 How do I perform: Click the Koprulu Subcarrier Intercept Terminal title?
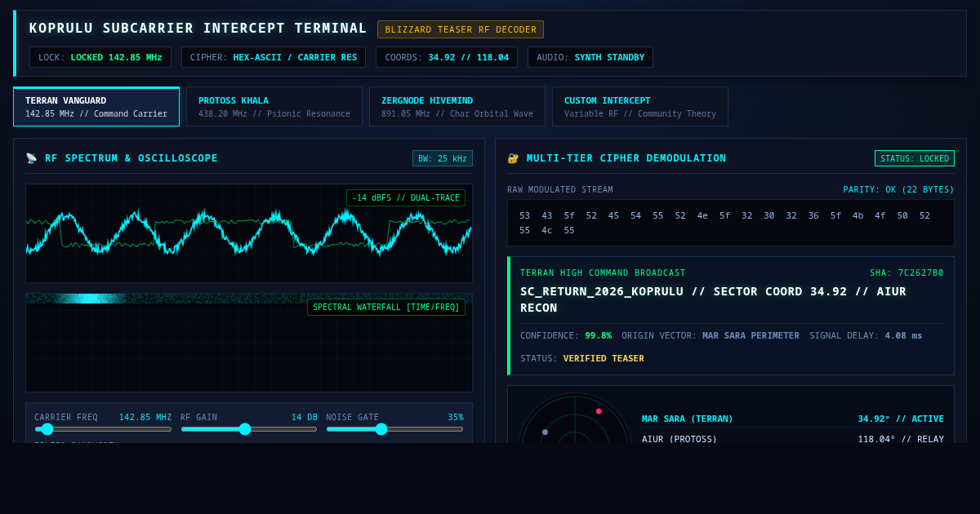click(198, 29)
